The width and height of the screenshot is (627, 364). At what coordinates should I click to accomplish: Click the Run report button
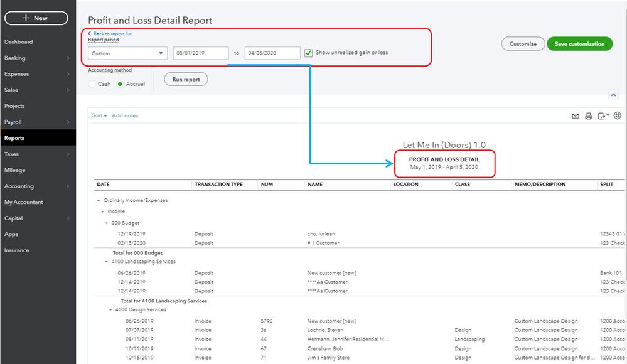(186, 79)
